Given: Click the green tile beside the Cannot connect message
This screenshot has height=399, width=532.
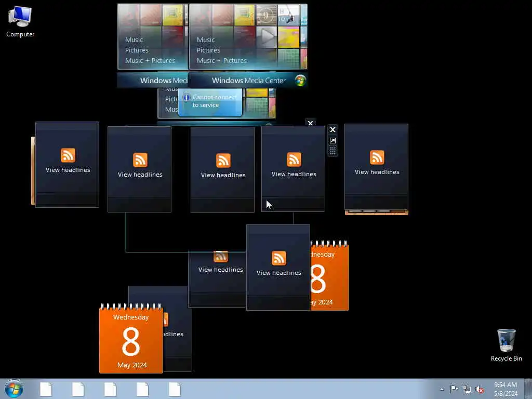Looking at the screenshot, I should [x=258, y=107].
